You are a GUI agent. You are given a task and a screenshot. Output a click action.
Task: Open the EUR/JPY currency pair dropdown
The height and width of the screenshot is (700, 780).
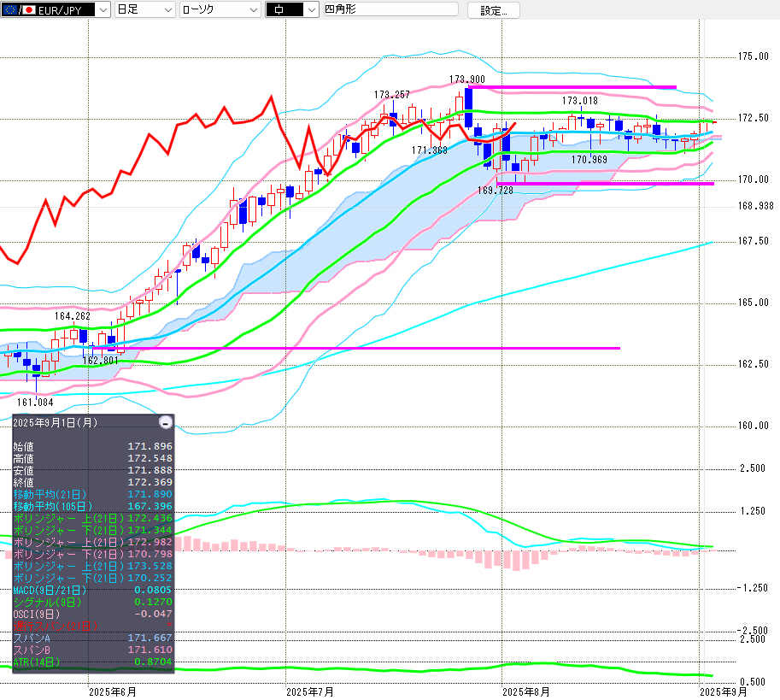[x=56, y=9]
